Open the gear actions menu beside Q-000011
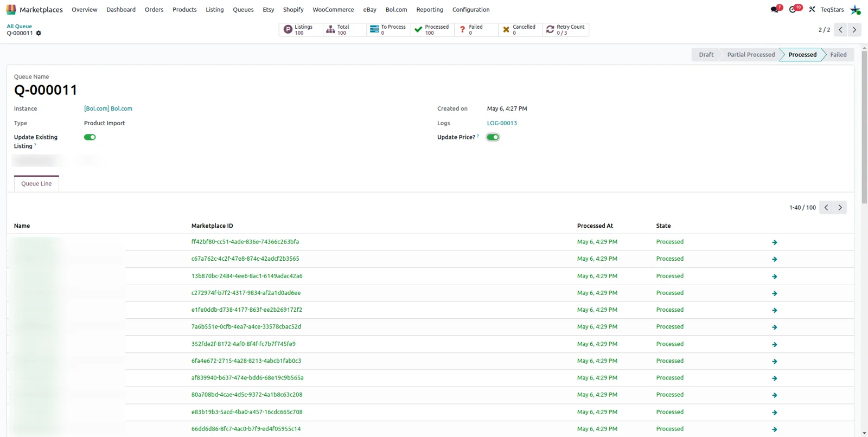Screen dimensions: 868x437 39,33
